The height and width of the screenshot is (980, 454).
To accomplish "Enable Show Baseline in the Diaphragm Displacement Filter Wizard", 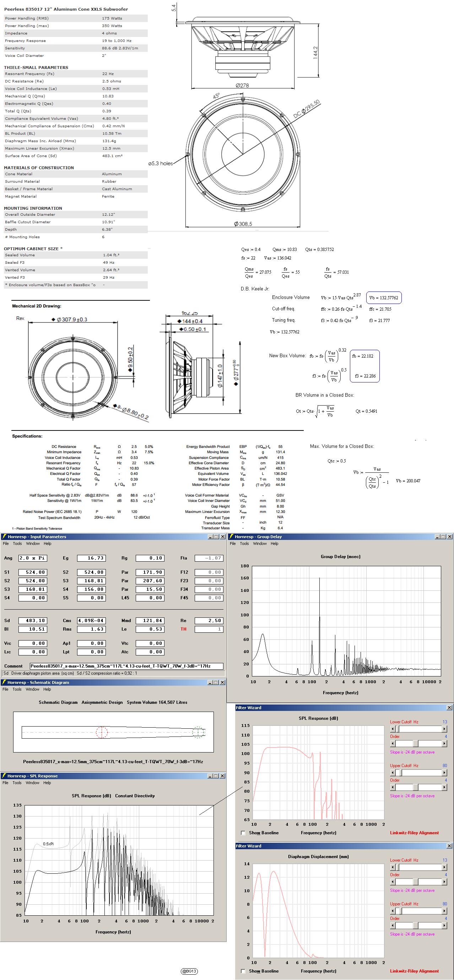I will coord(243,971).
